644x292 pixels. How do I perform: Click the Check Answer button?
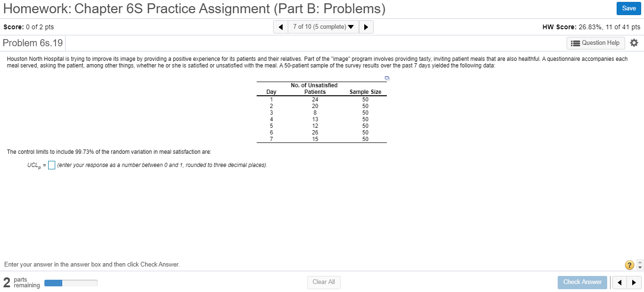[582, 282]
